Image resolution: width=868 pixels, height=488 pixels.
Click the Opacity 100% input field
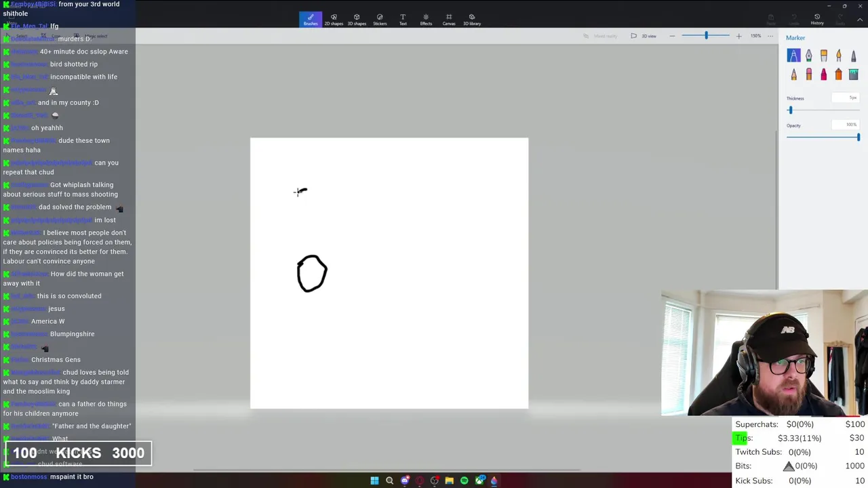click(847, 125)
